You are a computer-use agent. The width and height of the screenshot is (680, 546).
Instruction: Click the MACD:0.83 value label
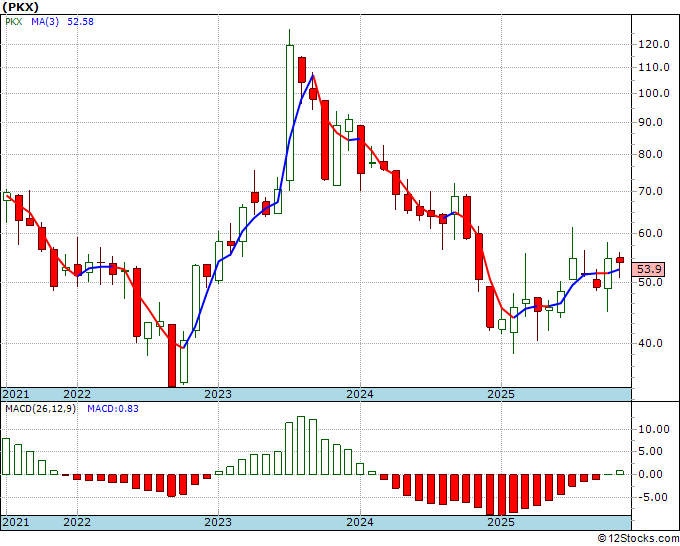[x=113, y=409]
